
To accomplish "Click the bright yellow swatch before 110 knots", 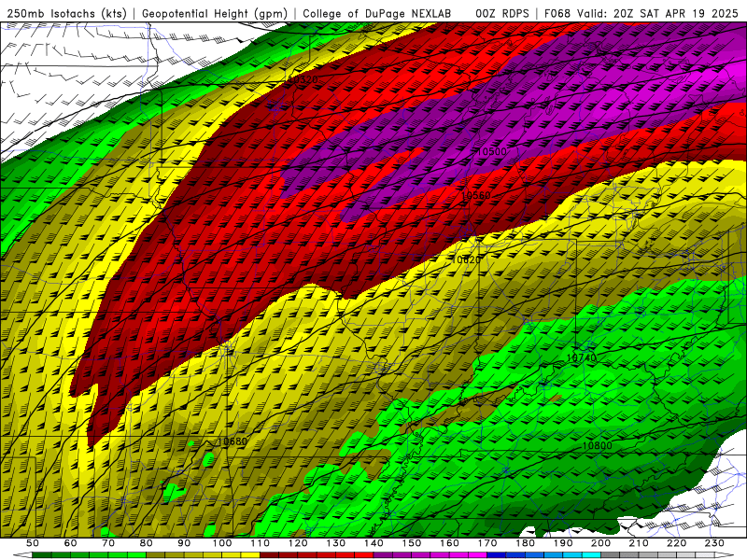I will [250, 554].
